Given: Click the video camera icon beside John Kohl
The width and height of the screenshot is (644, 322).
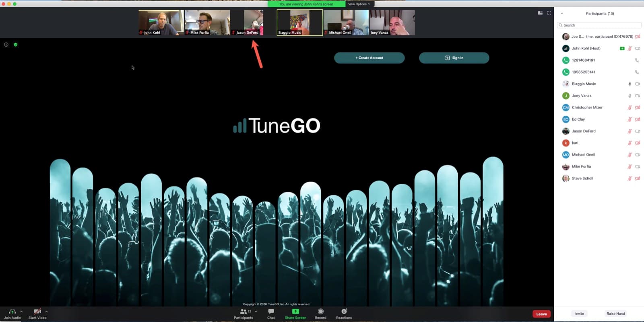Looking at the screenshot, I should [x=638, y=49].
